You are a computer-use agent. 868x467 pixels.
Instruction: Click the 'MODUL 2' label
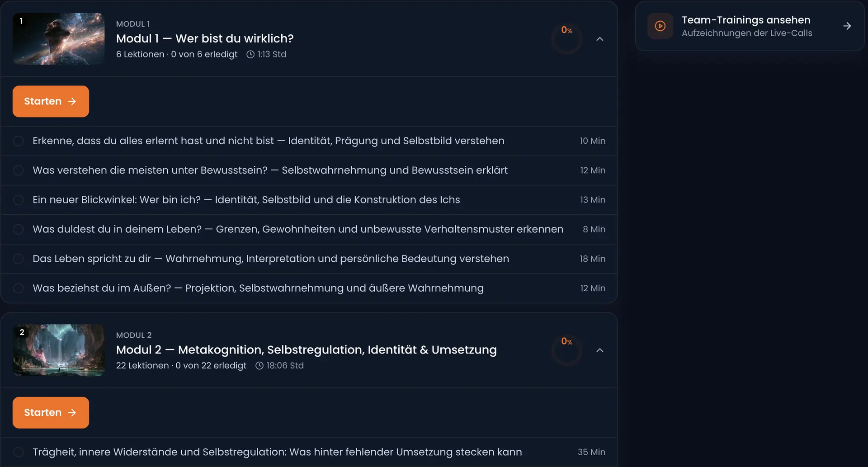[x=134, y=335]
